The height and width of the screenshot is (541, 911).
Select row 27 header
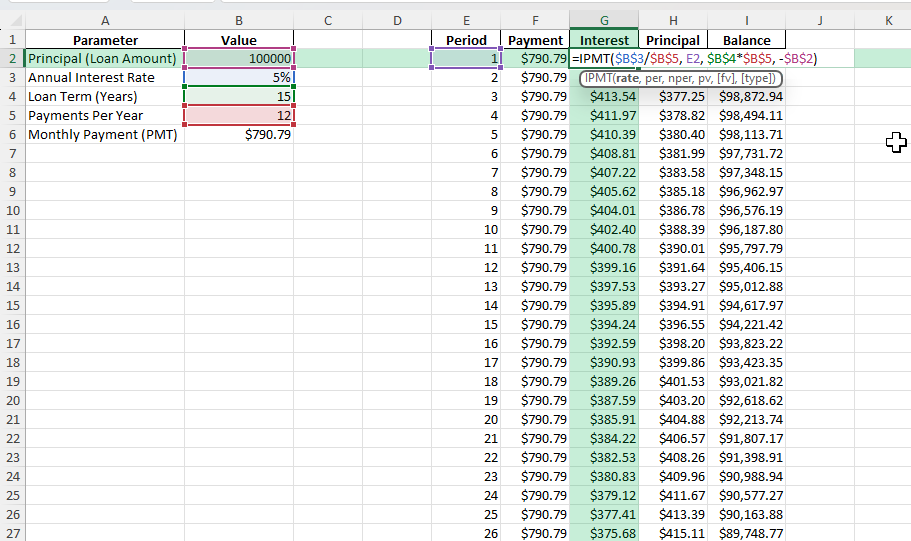12,533
